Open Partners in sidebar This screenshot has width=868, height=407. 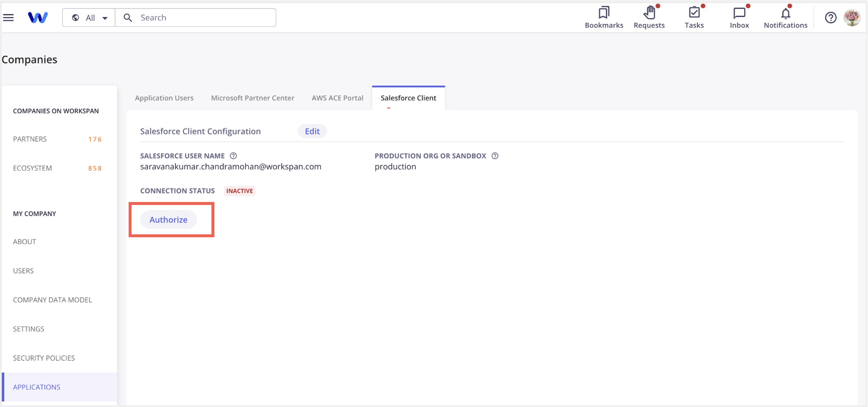pyautogui.click(x=59, y=139)
